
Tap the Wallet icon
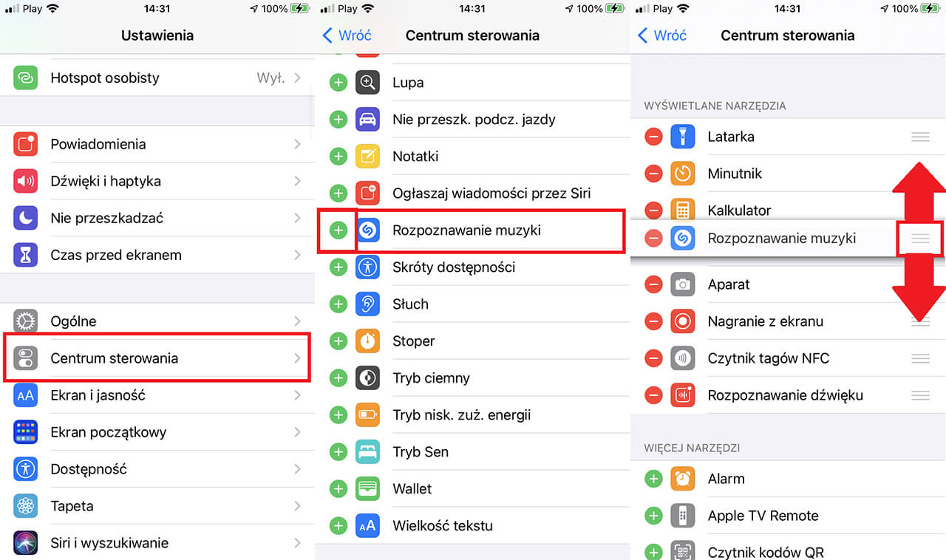368,489
